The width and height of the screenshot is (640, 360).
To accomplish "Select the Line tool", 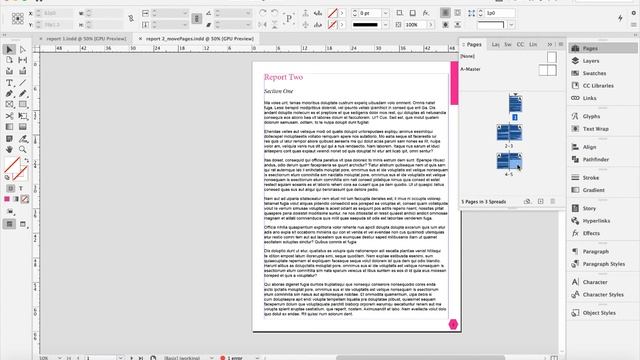I will coord(23,83).
